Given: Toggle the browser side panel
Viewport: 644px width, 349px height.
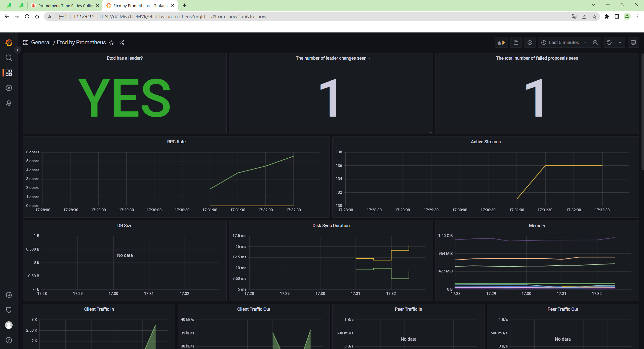Looking at the screenshot, I should (x=617, y=16).
